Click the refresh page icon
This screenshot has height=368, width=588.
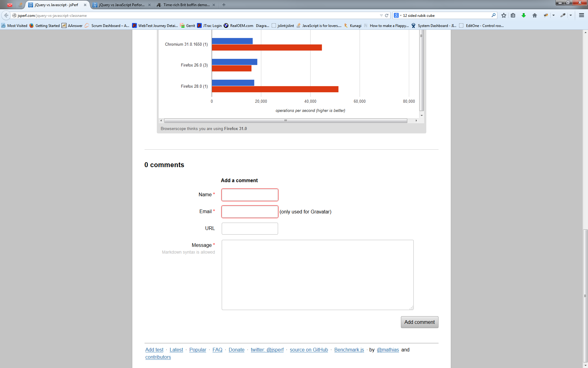386,16
